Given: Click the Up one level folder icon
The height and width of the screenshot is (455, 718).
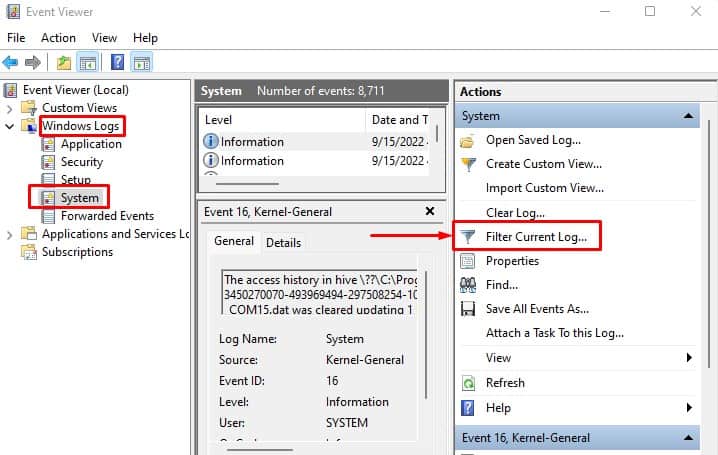Looking at the screenshot, I should 64,62.
